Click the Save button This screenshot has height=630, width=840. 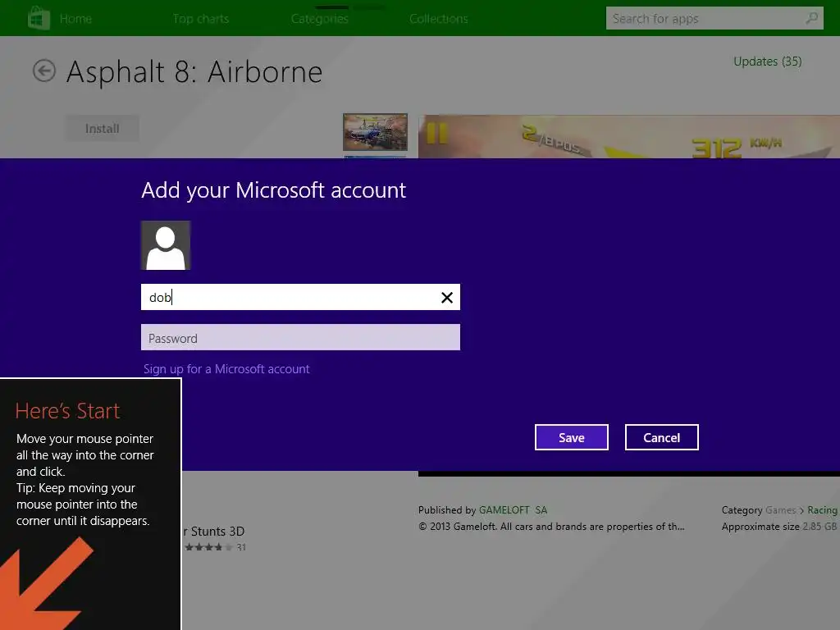(x=572, y=437)
